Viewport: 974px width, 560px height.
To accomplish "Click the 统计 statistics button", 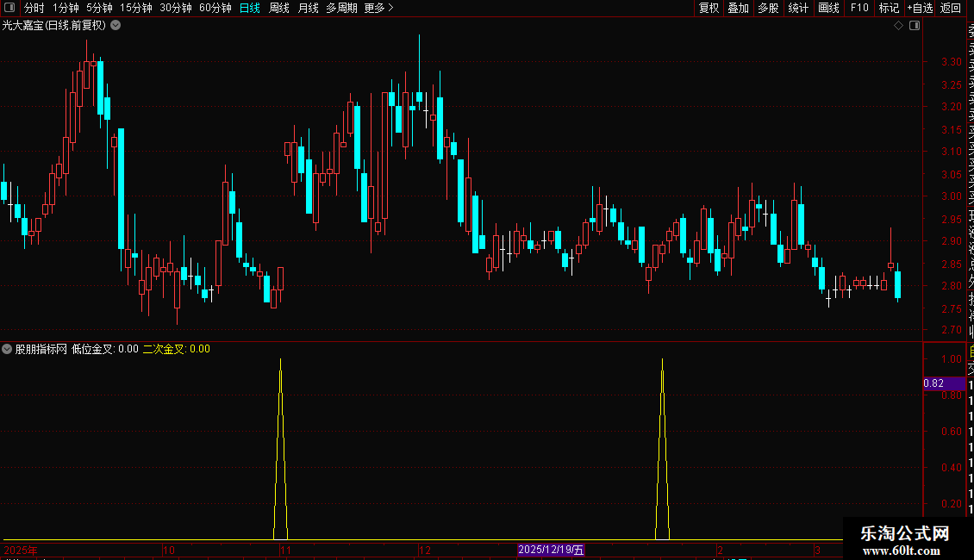I will pyautogui.click(x=798, y=8).
